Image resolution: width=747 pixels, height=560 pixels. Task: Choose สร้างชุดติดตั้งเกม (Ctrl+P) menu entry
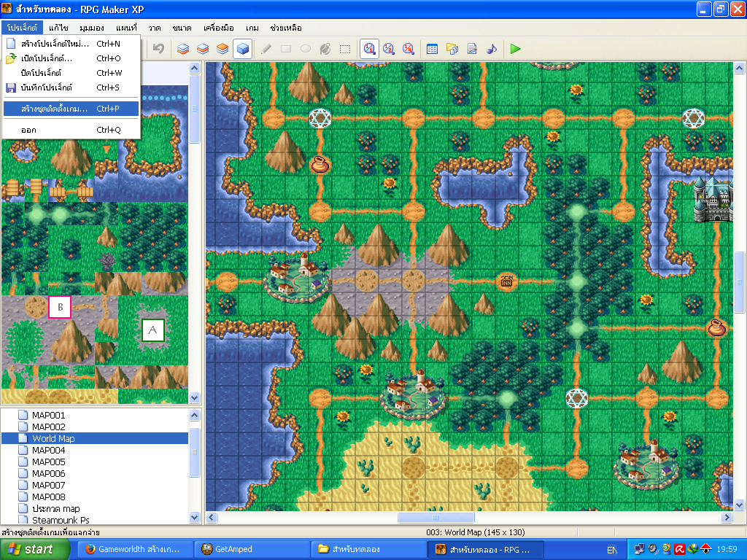click(71, 109)
